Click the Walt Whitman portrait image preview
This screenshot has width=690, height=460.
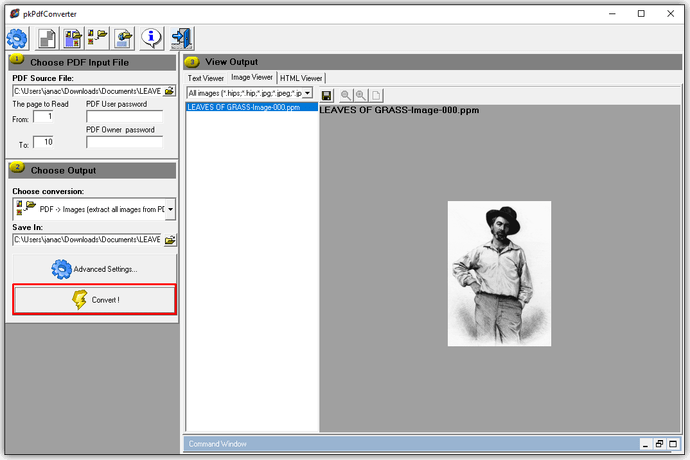point(499,273)
